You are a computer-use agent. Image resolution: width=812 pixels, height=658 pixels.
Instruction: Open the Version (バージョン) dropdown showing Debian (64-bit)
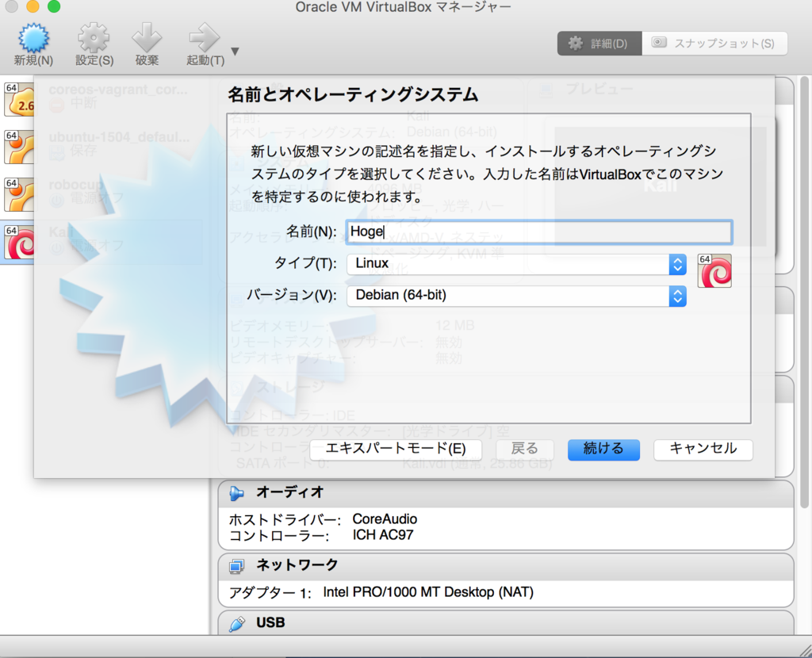(516, 296)
